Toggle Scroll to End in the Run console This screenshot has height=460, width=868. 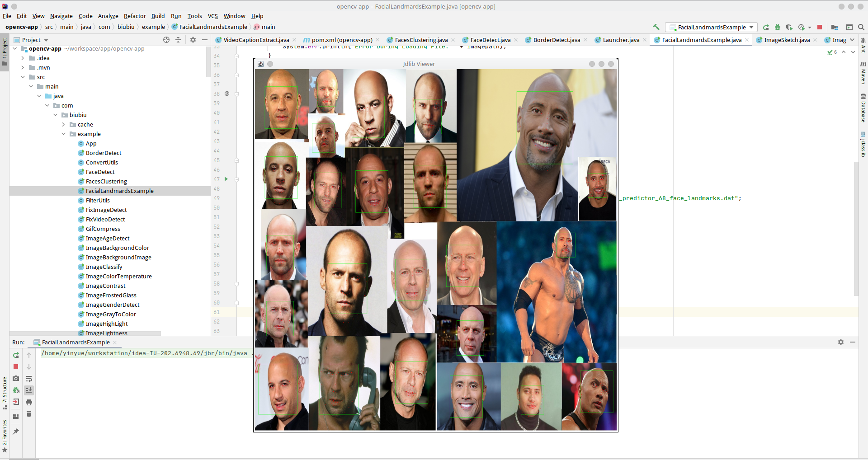[29, 390]
